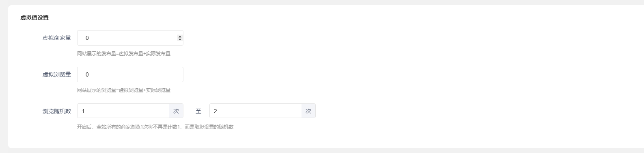The height and width of the screenshot is (153, 644).
Task: Decrease 虚拟商家量 using the down spinner arrow
Action: point(180,39)
